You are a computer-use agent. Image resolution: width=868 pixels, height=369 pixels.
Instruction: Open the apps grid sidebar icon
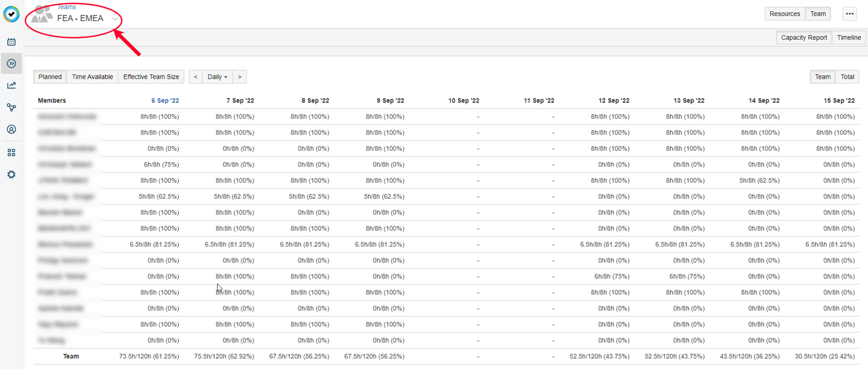tap(11, 153)
